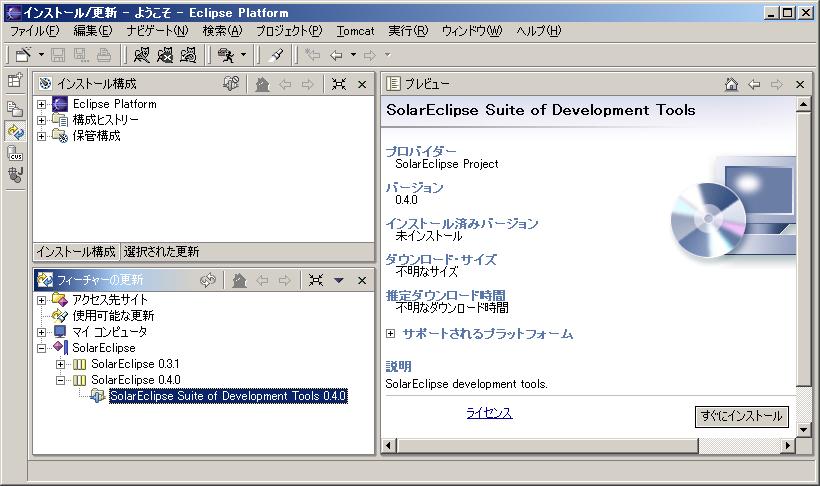
Task: Click the Start Tomcat toolbar icon
Action: pyautogui.click(x=141, y=55)
